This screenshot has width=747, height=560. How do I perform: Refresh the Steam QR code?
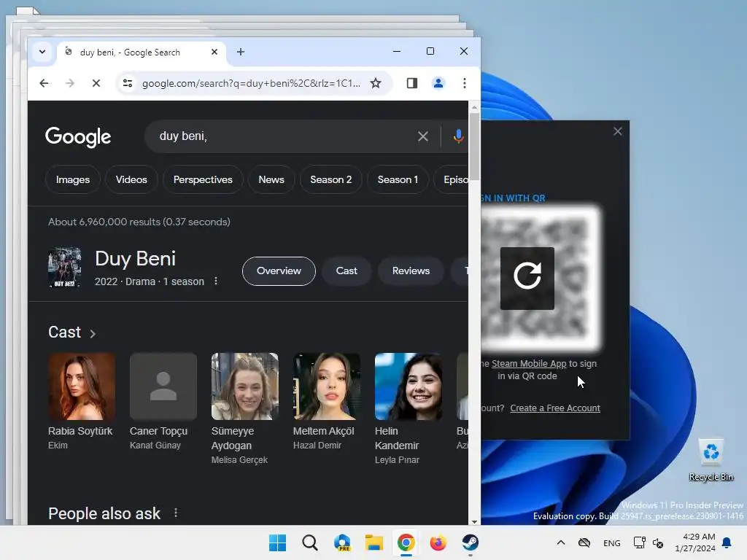527,278
